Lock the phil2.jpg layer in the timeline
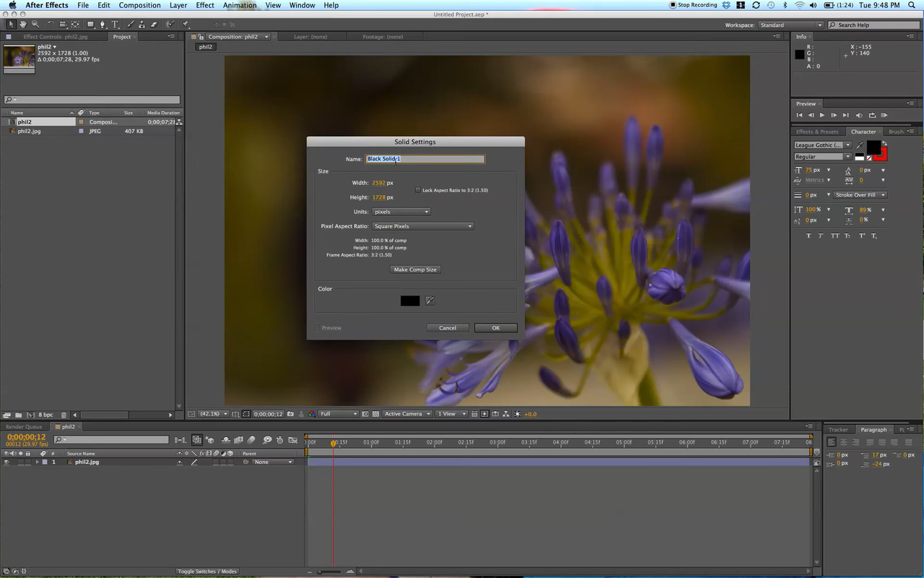The image size is (924, 578). 29,462
